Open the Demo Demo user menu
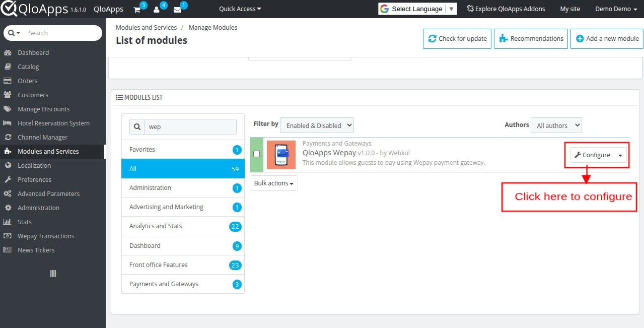Image resolution: width=644 pixels, height=328 pixels. (x=616, y=9)
